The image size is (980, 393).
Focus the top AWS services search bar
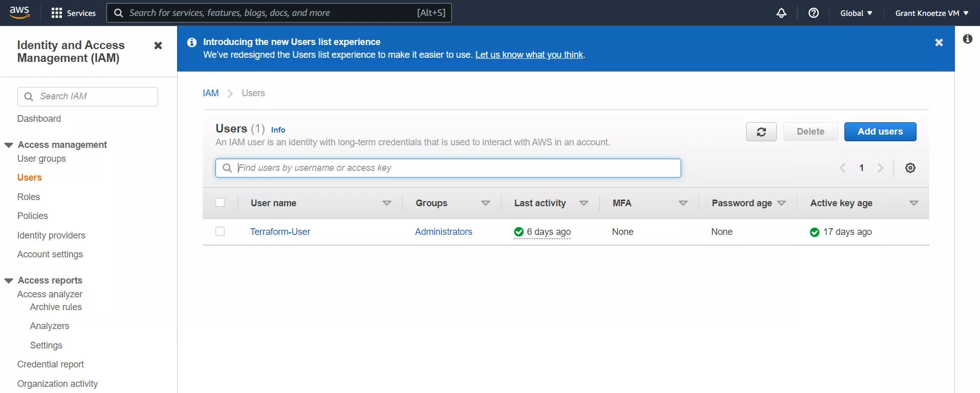279,13
